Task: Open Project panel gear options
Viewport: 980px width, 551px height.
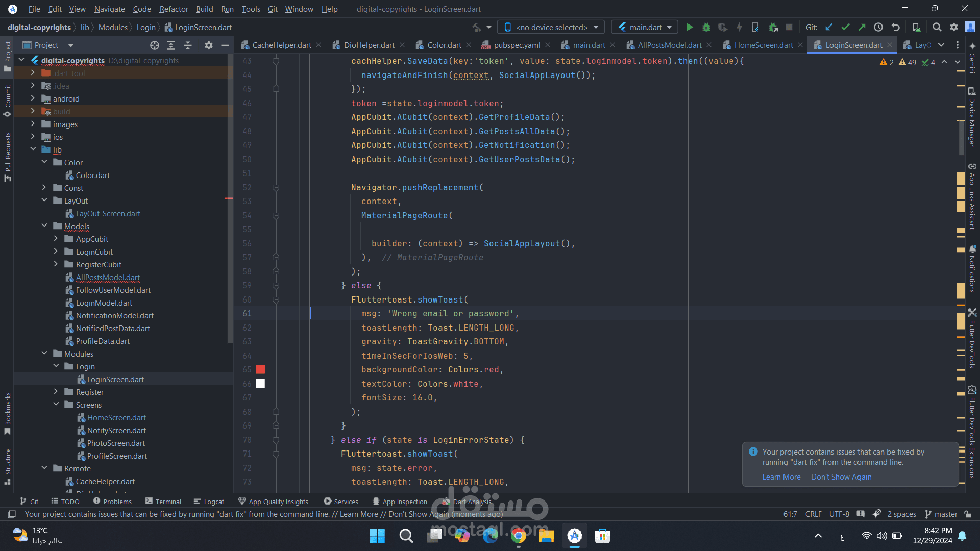Action: [208, 45]
